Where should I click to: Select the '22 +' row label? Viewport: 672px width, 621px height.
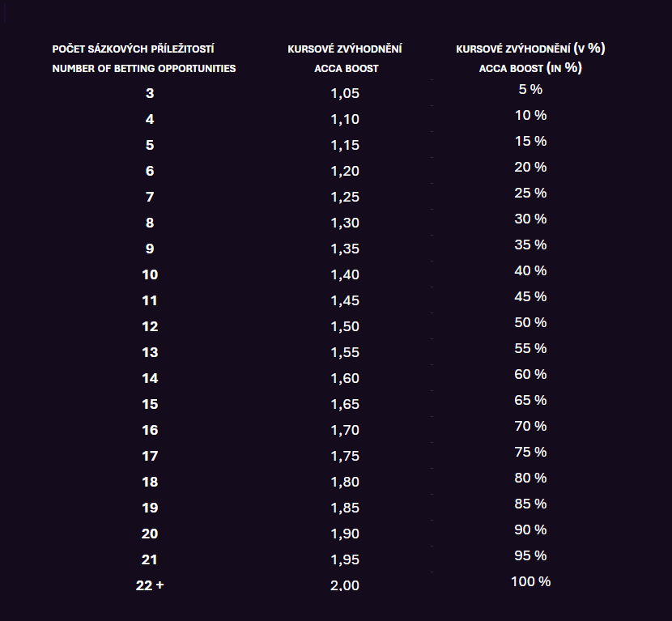[x=150, y=585]
